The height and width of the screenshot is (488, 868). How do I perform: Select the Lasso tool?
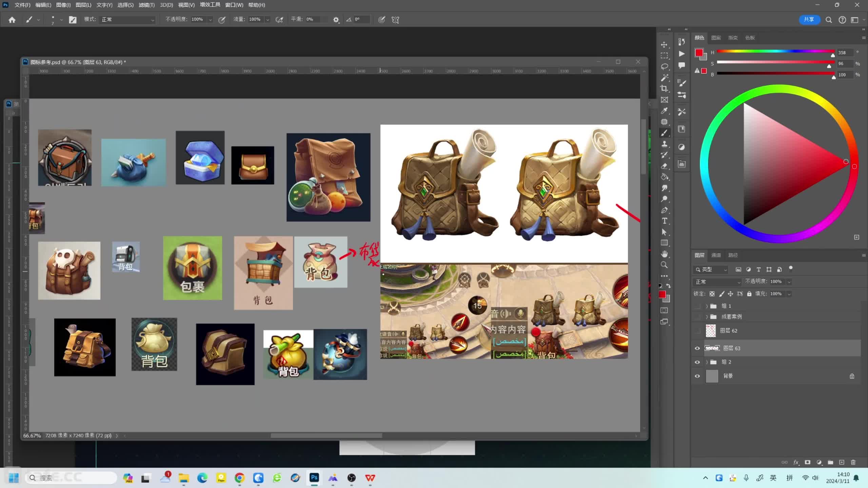(x=664, y=67)
